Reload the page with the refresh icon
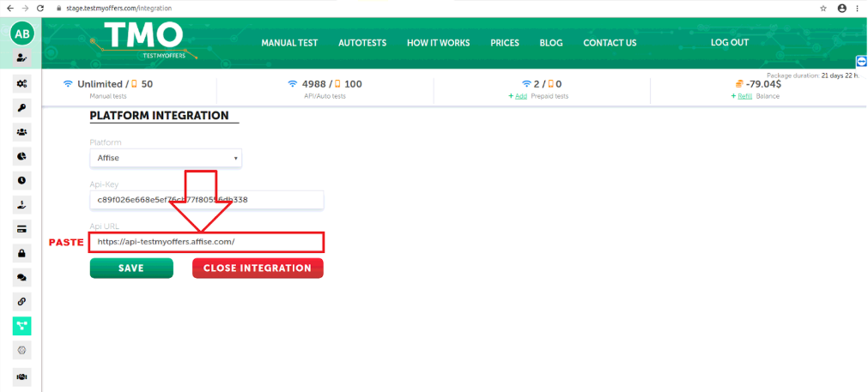 (40, 9)
